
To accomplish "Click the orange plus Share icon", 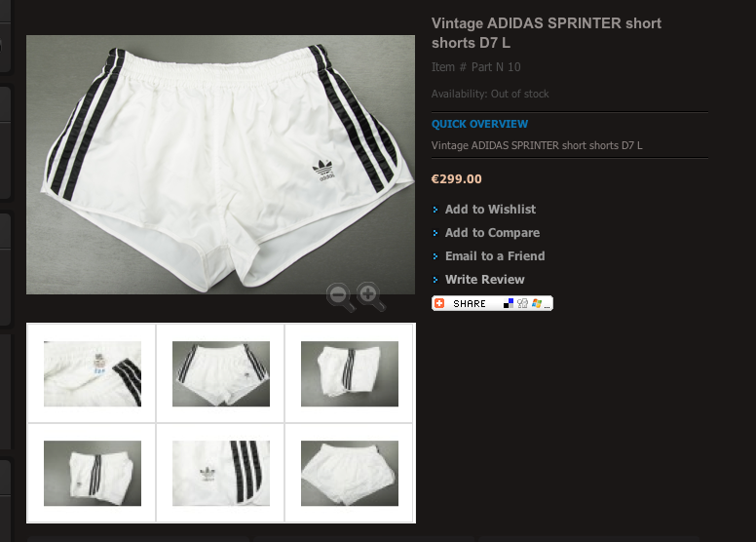I will (x=439, y=303).
